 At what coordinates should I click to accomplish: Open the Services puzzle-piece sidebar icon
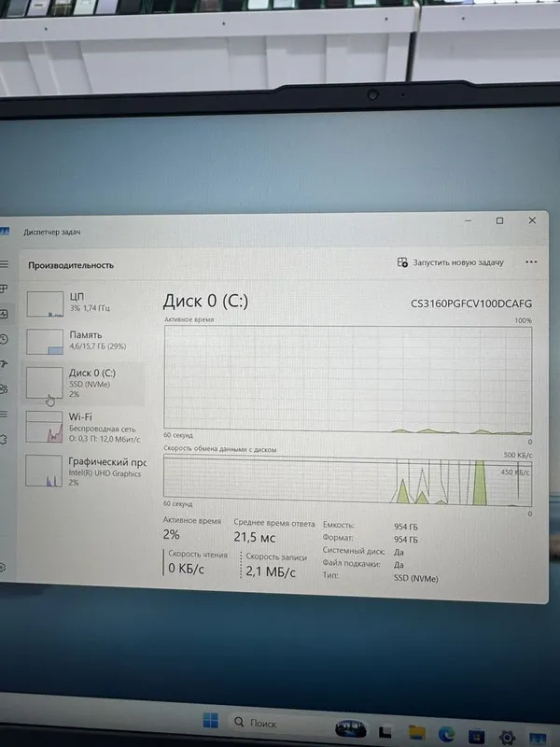3,439
